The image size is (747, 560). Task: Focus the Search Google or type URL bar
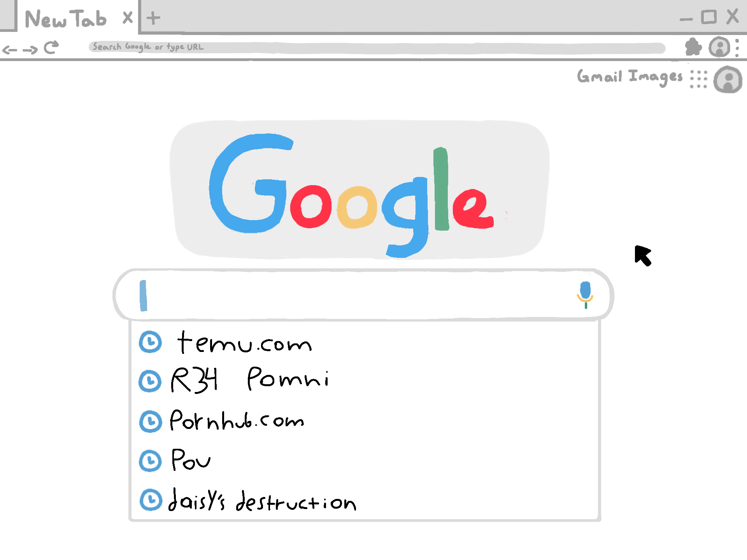[x=377, y=47]
